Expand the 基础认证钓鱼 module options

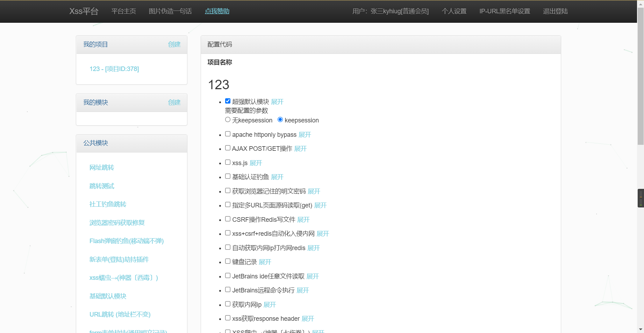[x=277, y=177]
